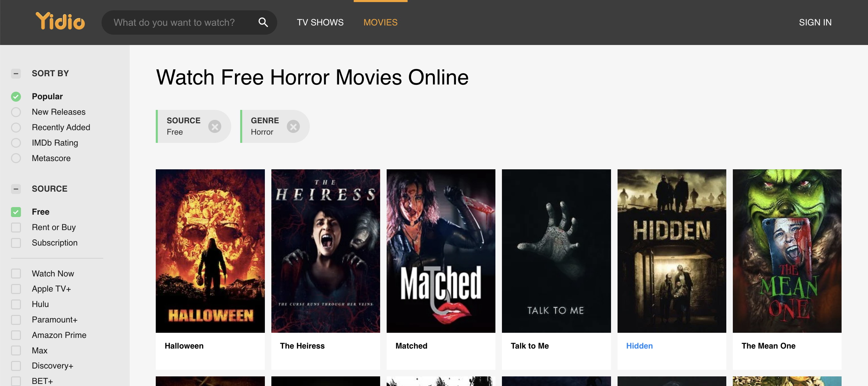Check the Discovery+ checkbox
The height and width of the screenshot is (386, 868).
tap(16, 366)
